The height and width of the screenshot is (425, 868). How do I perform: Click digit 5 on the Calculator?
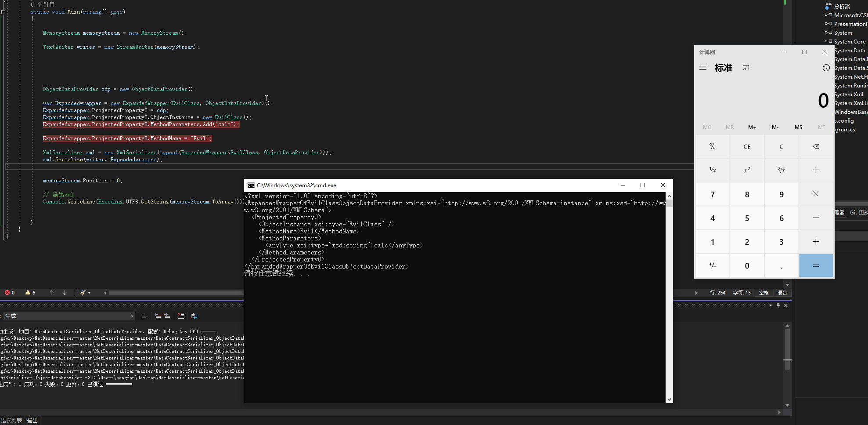pyautogui.click(x=747, y=218)
